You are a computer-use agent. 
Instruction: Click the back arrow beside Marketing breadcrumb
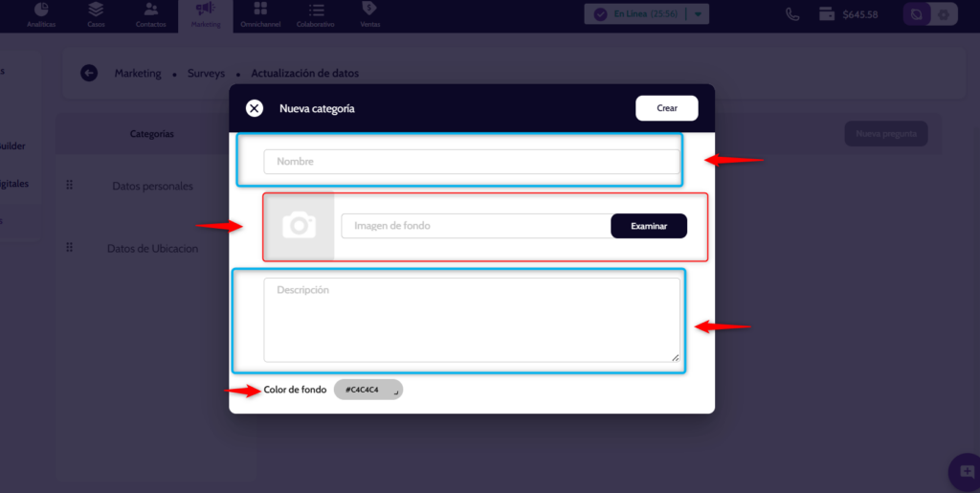(x=89, y=73)
